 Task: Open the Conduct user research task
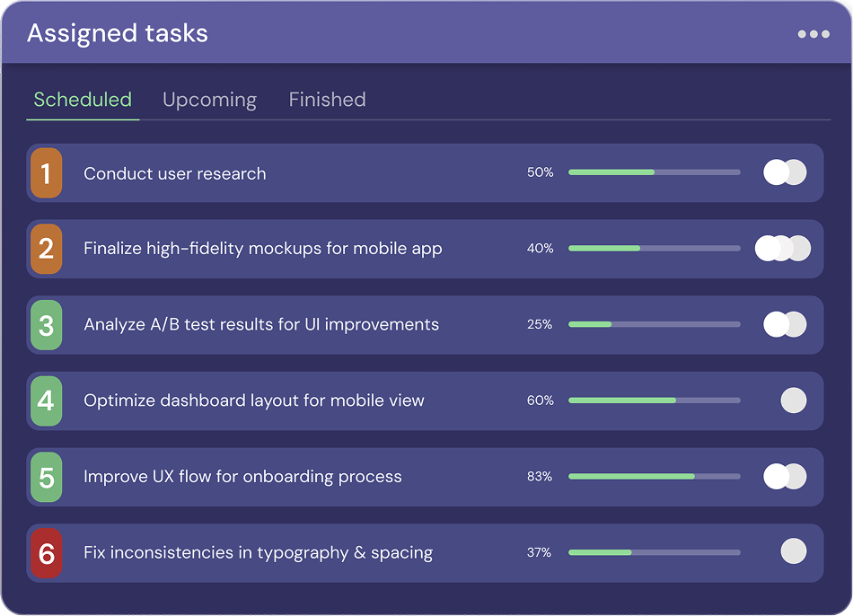[x=175, y=173]
